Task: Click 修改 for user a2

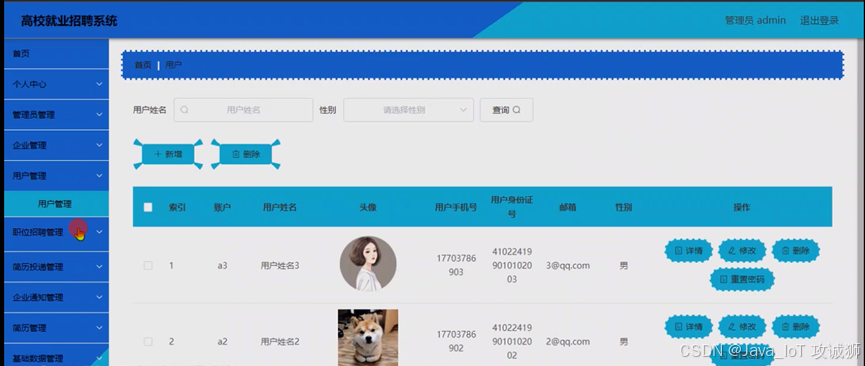Action: click(742, 327)
